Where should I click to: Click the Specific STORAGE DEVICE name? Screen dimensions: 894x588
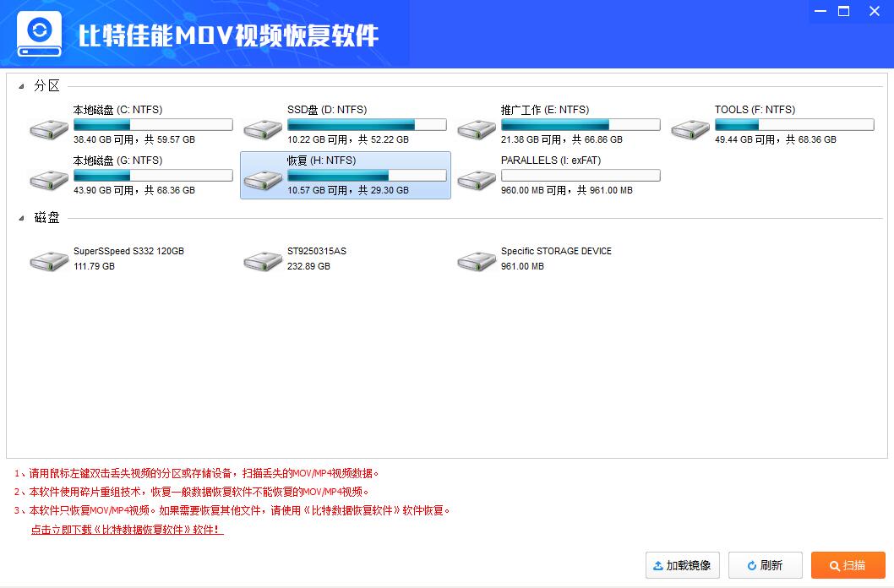point(556,251)
